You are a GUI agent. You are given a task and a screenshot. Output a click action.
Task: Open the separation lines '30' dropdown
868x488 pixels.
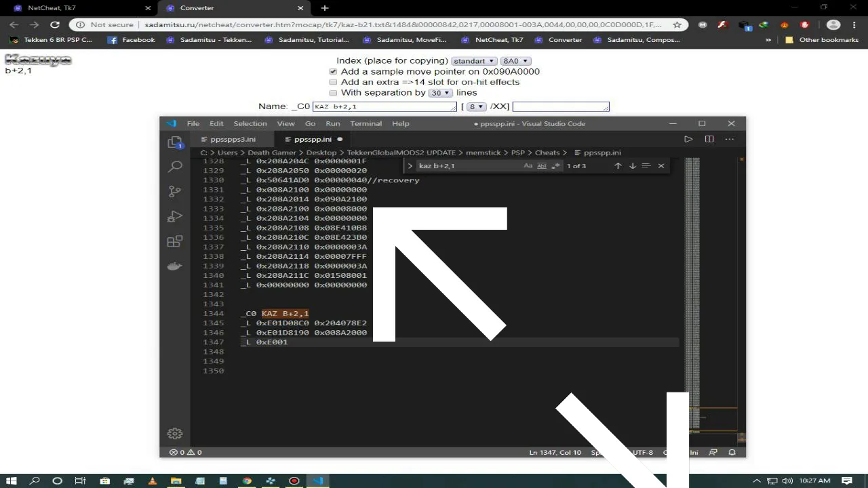coord(441,93)
